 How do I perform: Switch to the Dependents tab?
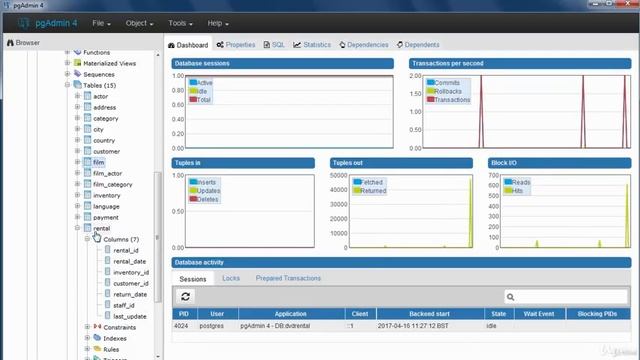point(418,45)
